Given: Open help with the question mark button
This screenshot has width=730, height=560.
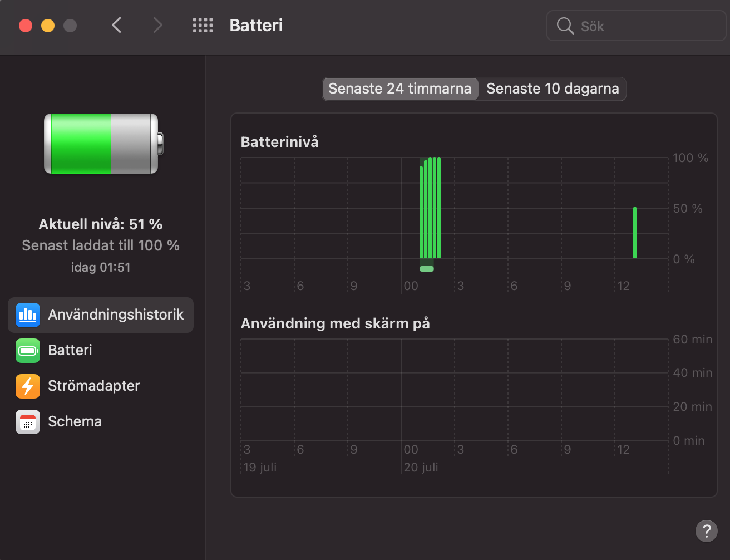Looking at the screenshot, I should (x=706, y=530).
